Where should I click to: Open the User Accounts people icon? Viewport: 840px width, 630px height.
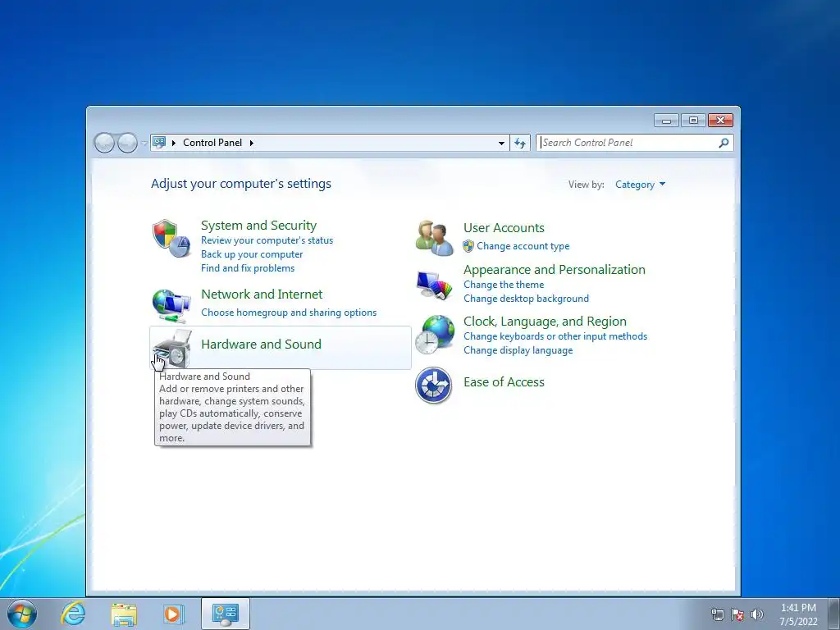[434, 238]
